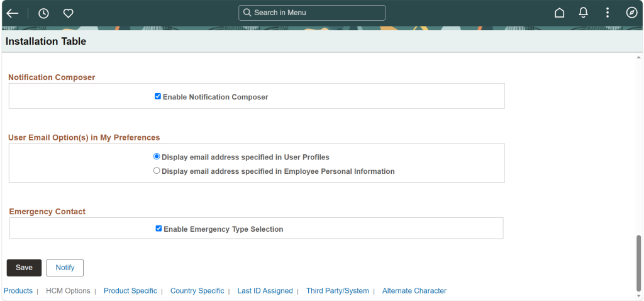This screenshot has width=644, height=301.
Task: Open the Alternate Character tab link
Action: [x=414, y=291]
